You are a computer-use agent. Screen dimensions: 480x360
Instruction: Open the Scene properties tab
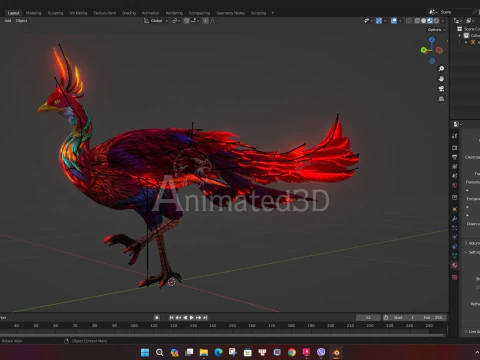click(454, 176)
